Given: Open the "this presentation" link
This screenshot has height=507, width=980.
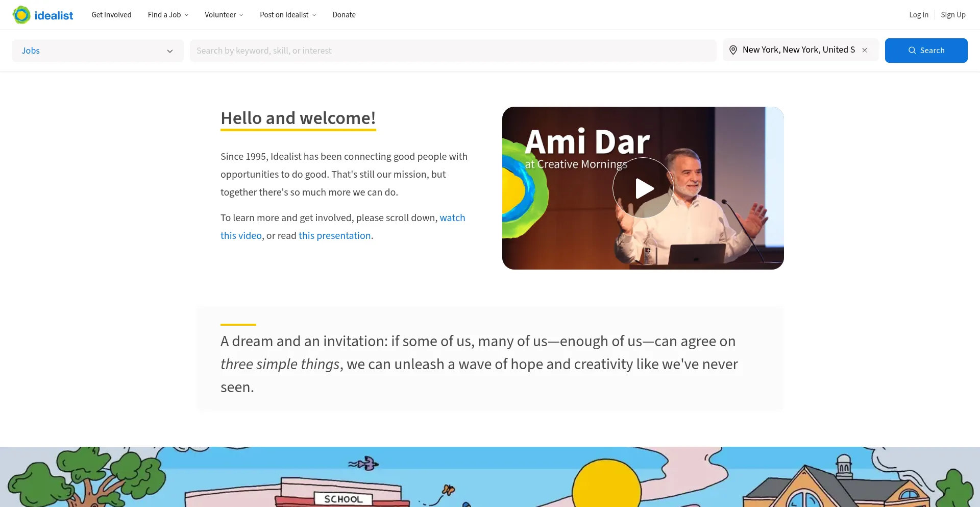Looking at the screenshot, I should (335, 235).
